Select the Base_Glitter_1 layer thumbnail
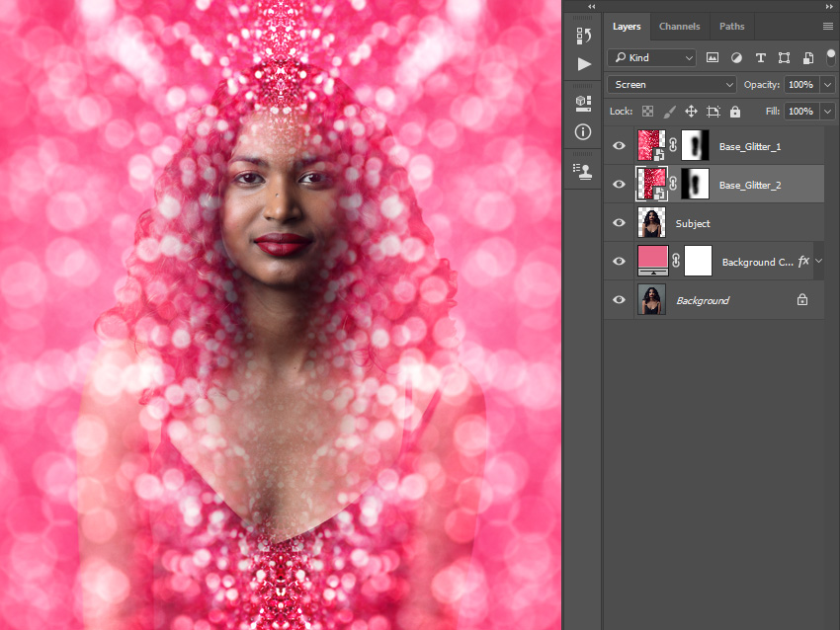Image resolution: width=840 pixels, height=630 pixels. tap(651, 145)
